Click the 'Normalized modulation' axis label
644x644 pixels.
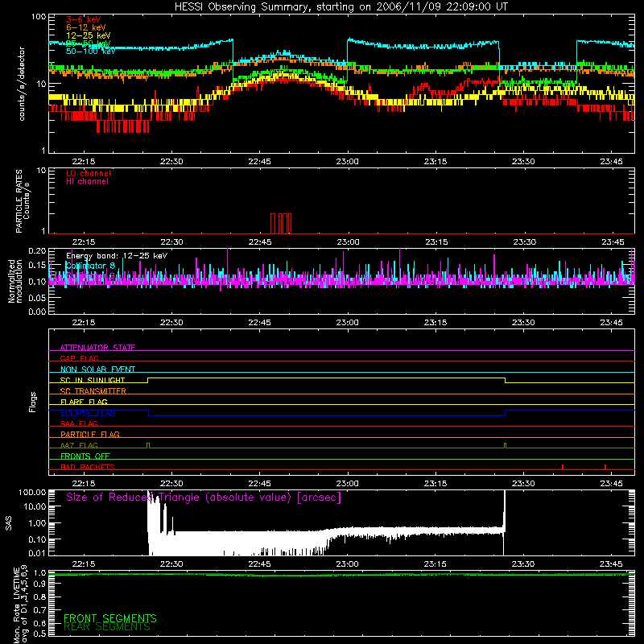coord(15,281)
